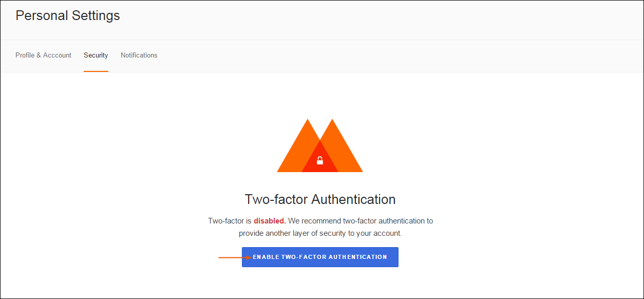The width and height of the screenshot is (644, 299).
Task: Click the white padlock icon
Action: [320, 160]
